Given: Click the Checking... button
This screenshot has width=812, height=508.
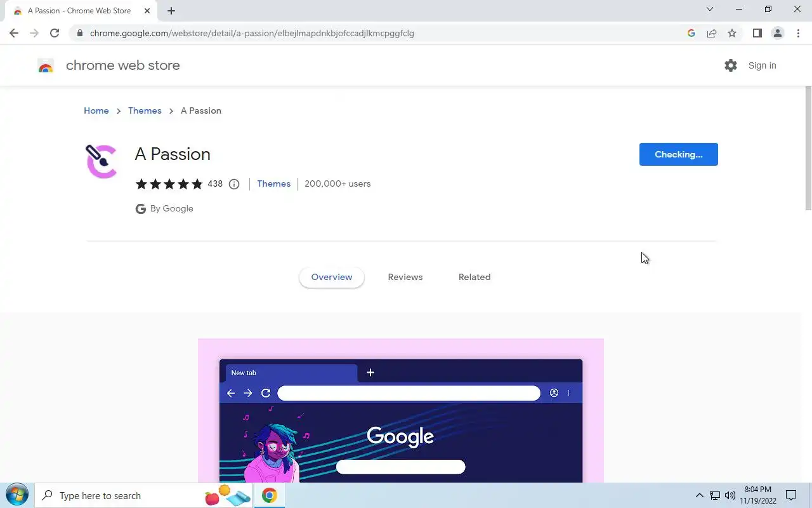Looking at the screenshot, I should (679, 154).
